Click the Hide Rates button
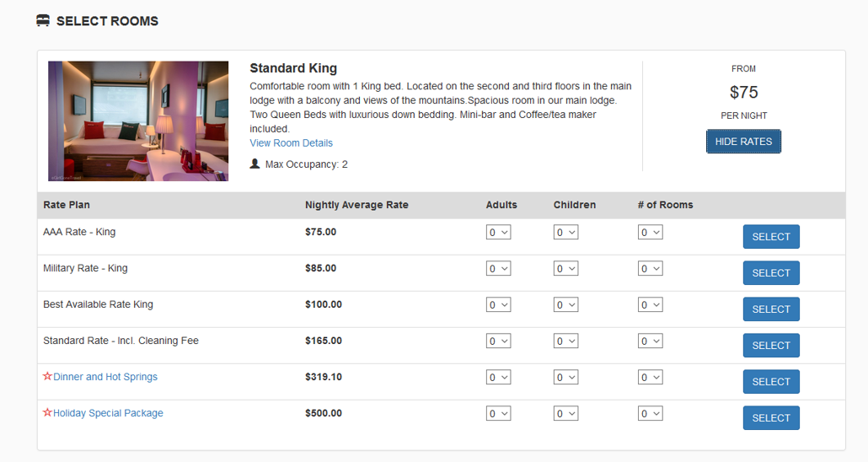 743,142
